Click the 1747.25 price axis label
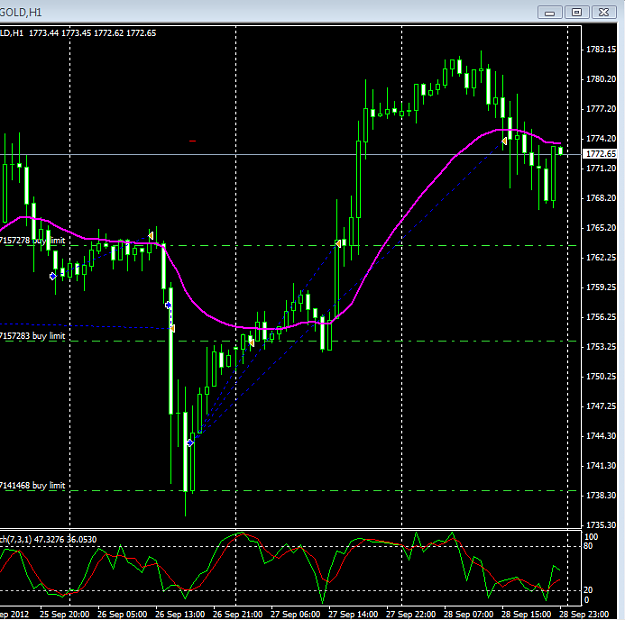This screenshot has height=620, width=625. coord(601,406)
